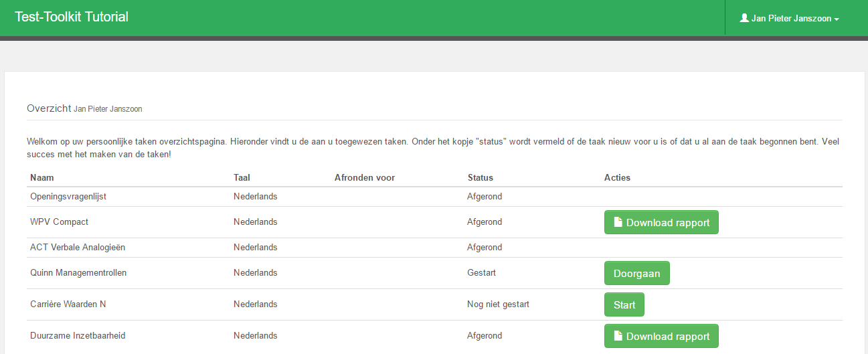Click the Overzicht page heading
Image resolution: width=868 pixels, height=354 pixels.
pos(49,108)
